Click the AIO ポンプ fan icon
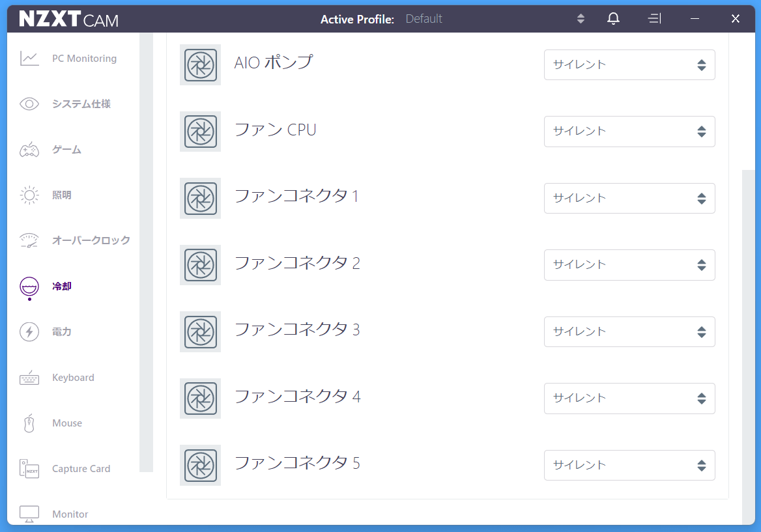761x532 pixels. [200, 64]
